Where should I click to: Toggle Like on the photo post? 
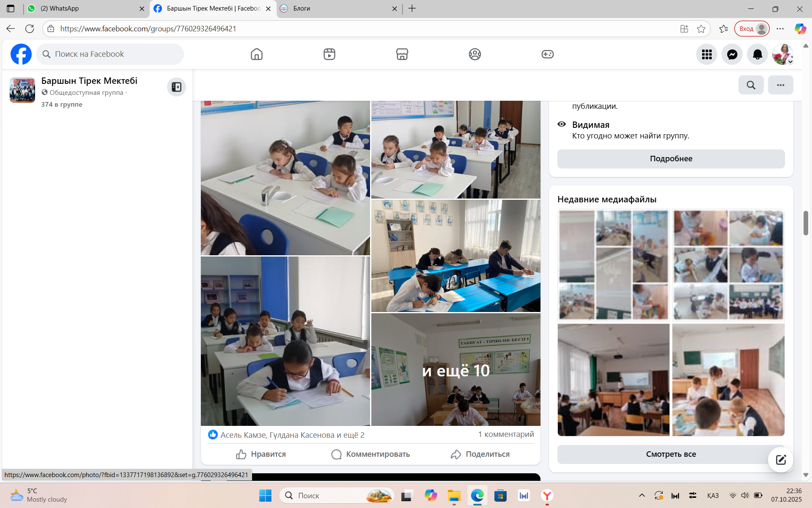[x=261, y=454]
